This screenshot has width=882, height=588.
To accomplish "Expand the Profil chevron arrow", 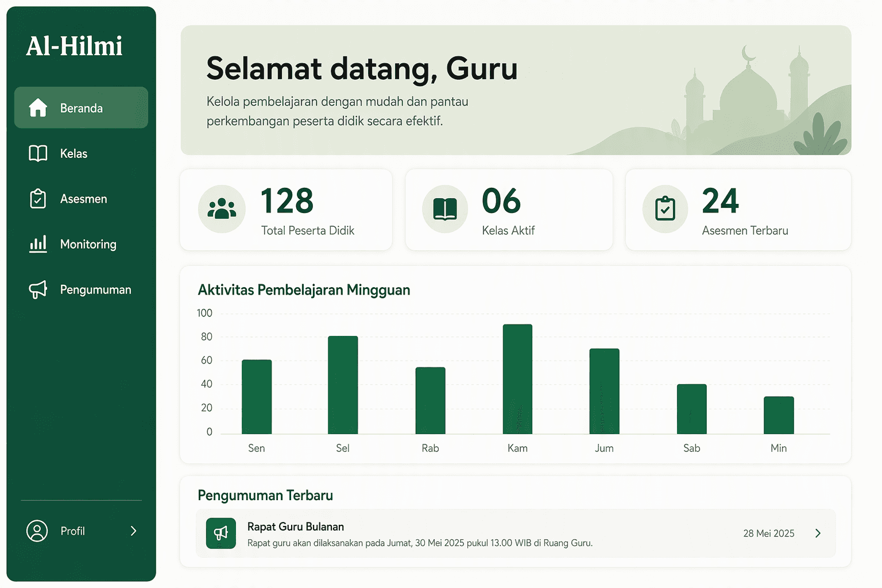I will click(133, 531).
